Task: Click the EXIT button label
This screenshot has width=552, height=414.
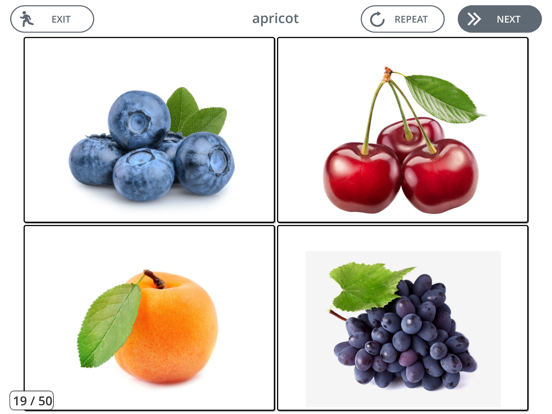Action: pos(61,19)
